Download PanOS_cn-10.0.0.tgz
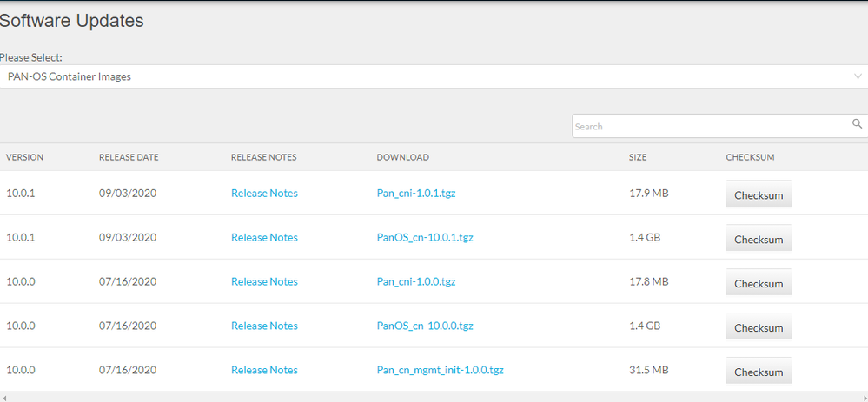Screen dimensions: 868x402 [425, 326]
